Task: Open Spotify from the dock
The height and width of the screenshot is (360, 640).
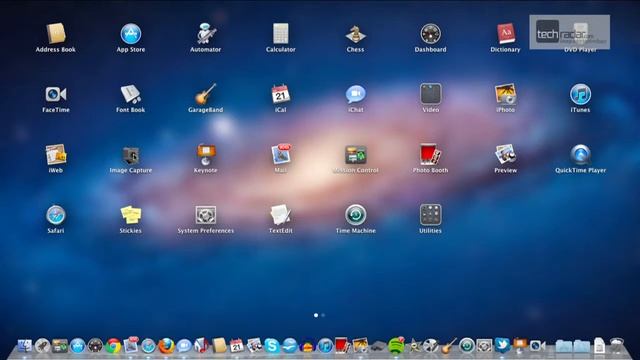Action: [396, 345]
